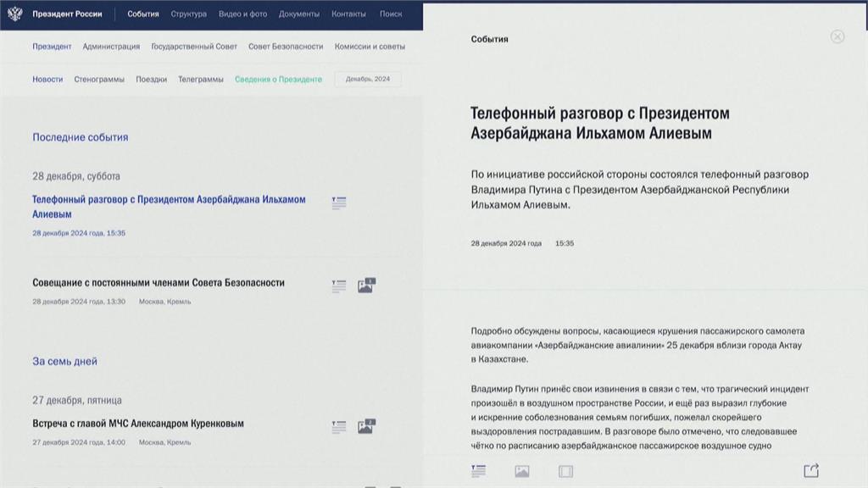Open text icon beside the Aliyev phone call item
This screenshot has height=488, width=868.
coord(339,202)
